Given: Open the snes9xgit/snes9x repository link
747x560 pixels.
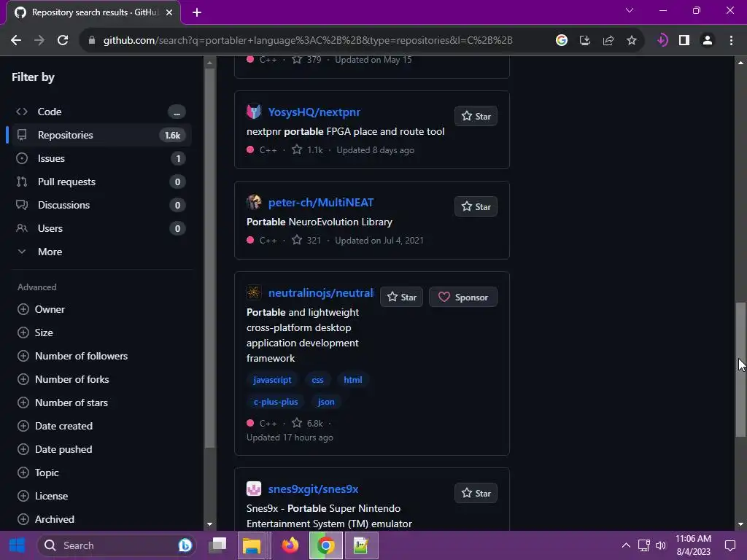Looking at the screenshot, I should tap(313, 489).
